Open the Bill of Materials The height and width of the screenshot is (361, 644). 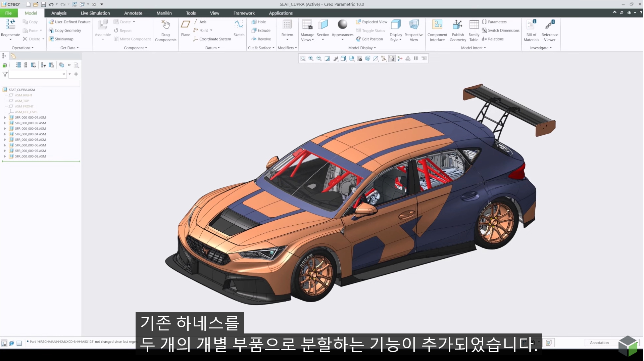[x=531, y=31]
